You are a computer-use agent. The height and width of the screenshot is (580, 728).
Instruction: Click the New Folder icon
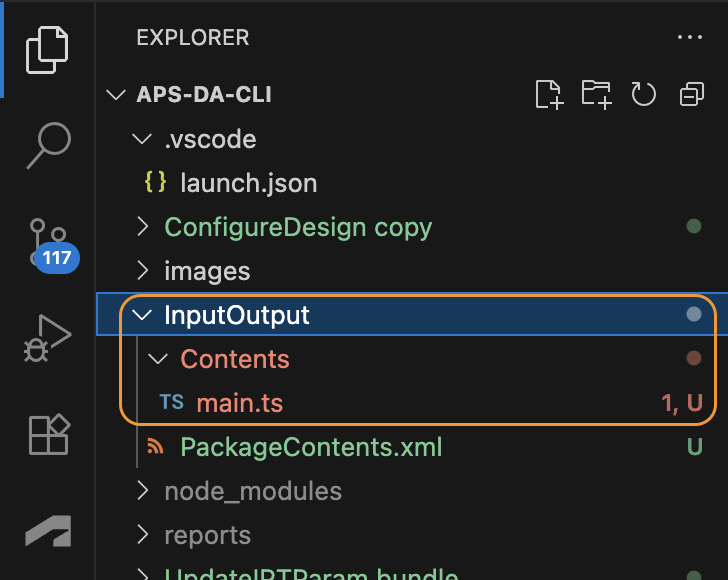pos(596,94)
